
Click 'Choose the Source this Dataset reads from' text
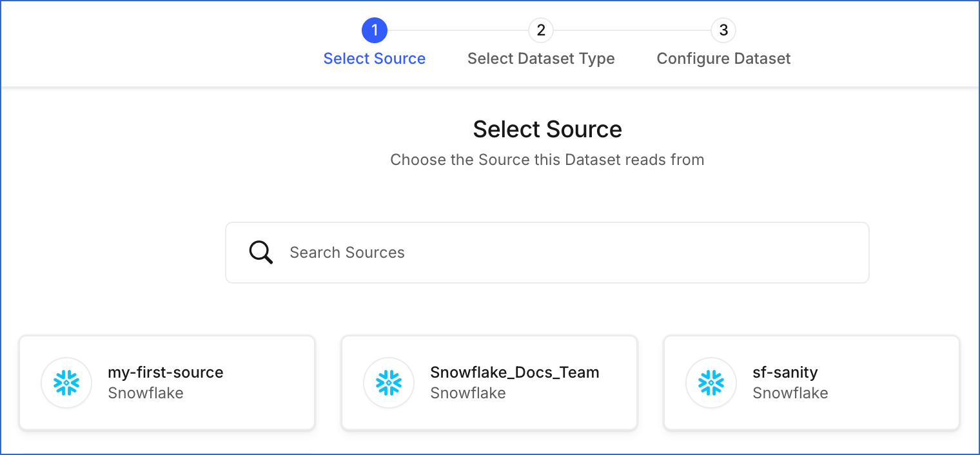click(547, 160)
